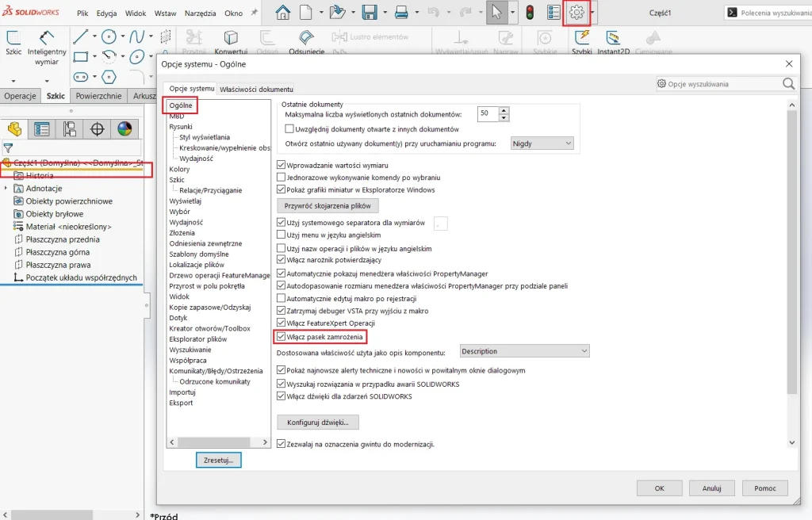The height and width of the screenshot is (520, 812).
Task: Enable Jednorazowe wykonywanie komendy po wybraniu
Action: [282, 177]
